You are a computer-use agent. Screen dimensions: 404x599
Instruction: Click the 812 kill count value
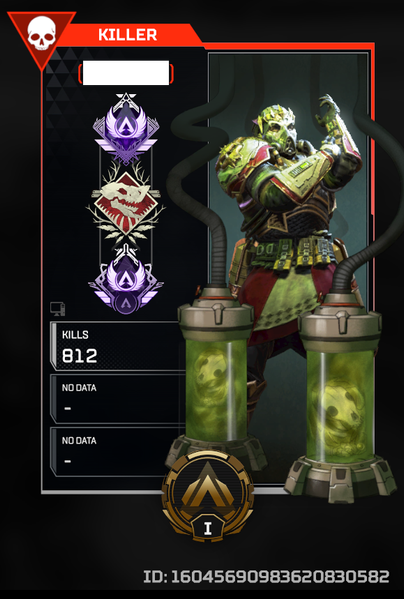click(79, 356)
